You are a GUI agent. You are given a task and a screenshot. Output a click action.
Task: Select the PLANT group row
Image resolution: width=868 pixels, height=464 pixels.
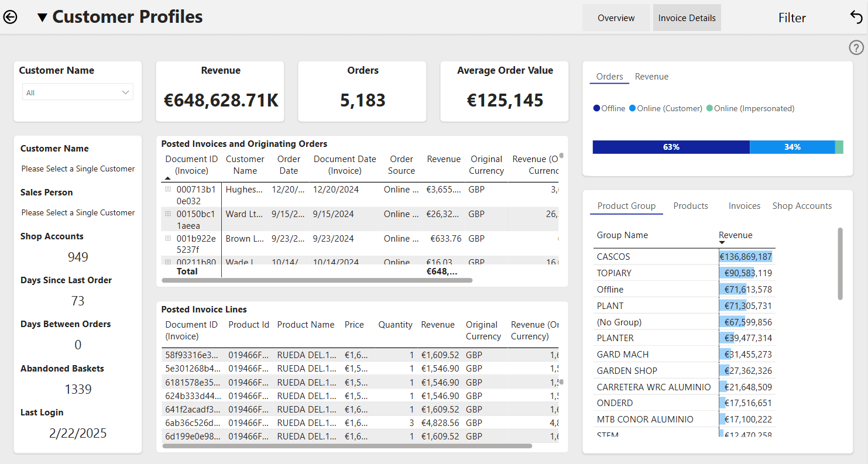pos(684,305)
